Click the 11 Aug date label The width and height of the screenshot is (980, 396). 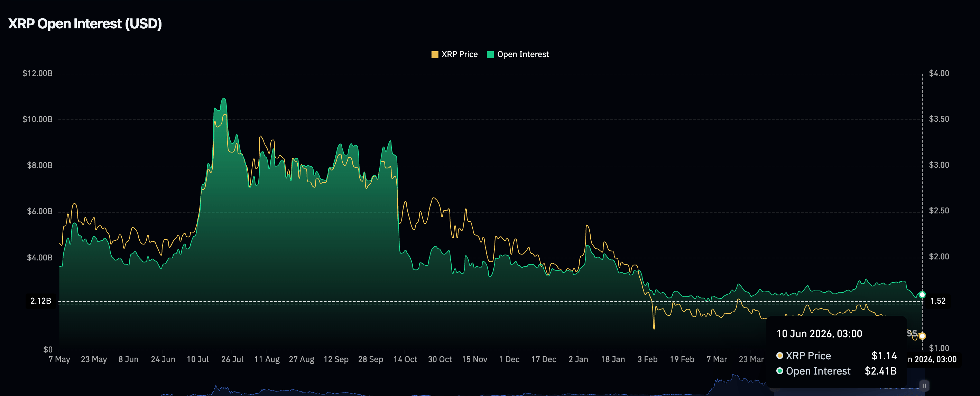click(x=267, y=359)
